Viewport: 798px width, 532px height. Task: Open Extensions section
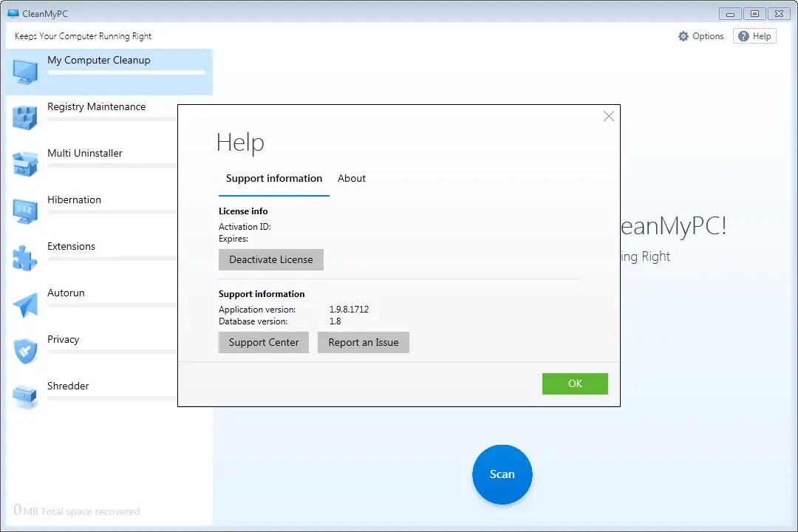(x=92, y=258)
